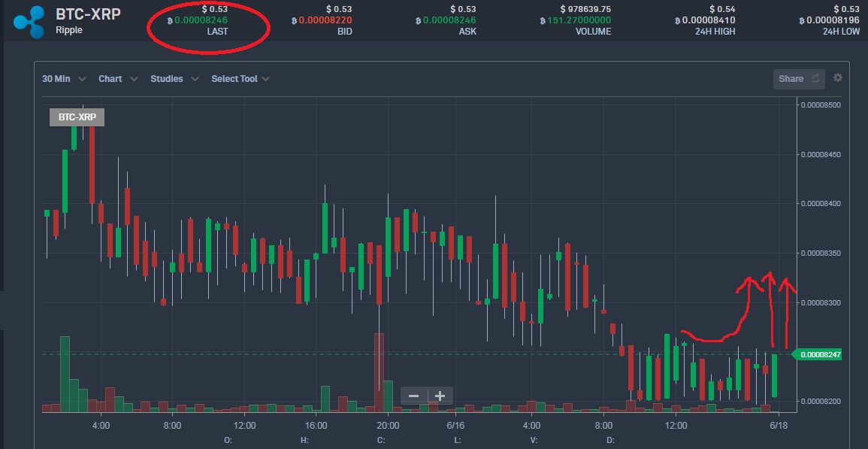Zoom in with the plus button
The height and width of the screenshot is (449, 868).
tap(440, 396)
